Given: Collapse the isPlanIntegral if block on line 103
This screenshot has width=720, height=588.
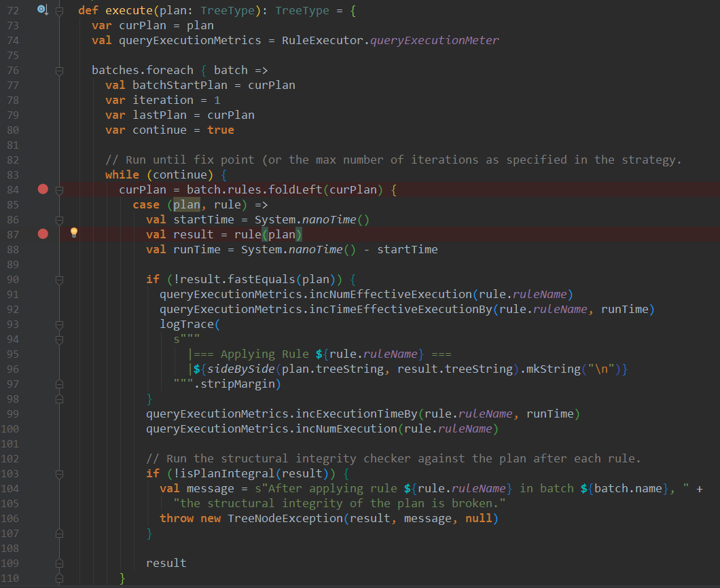Looking at the screenshot, I should coord(60,474).
